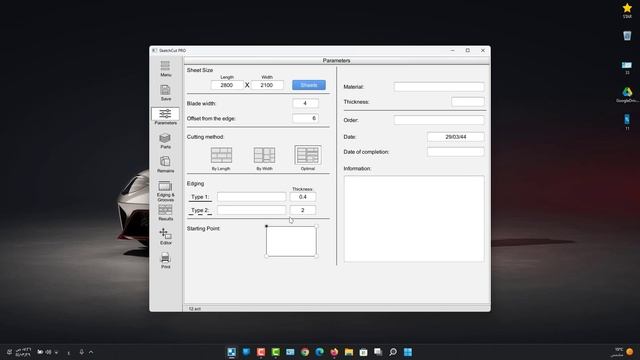Show the Results section icon
The width and height of the screenshot is (640, 360).
(x=165, y=213)
